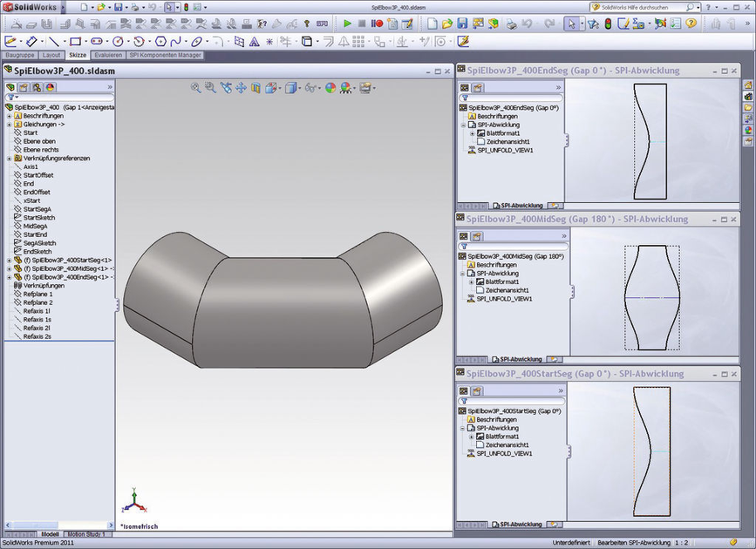The image size is (756, 549).
Task: Open the SPI Komponenten Manager tab
Action: point(165,56)
